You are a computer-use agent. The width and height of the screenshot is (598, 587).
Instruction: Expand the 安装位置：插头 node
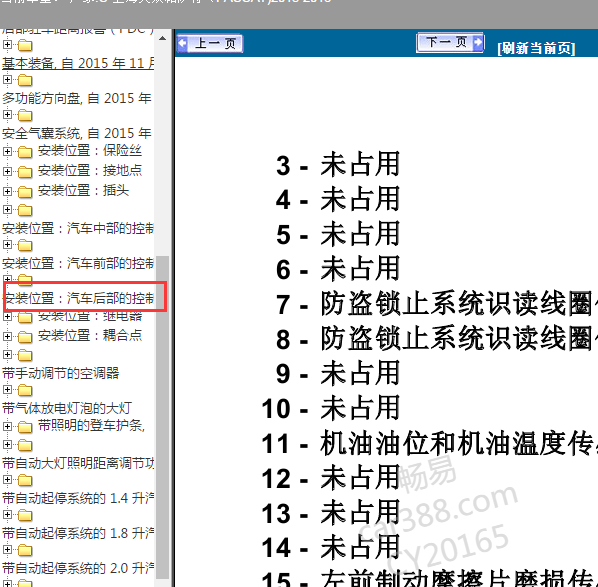[x=7, y=191]
